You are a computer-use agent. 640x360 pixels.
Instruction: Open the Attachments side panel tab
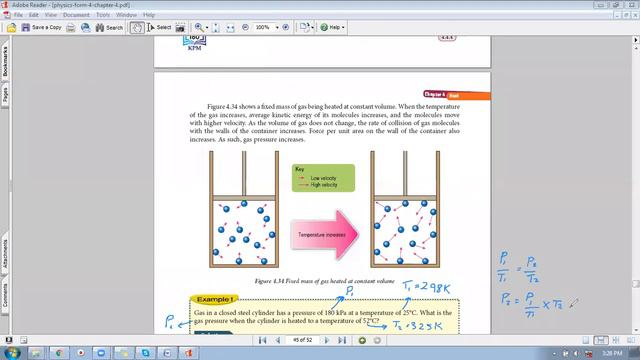click(5, 253)
